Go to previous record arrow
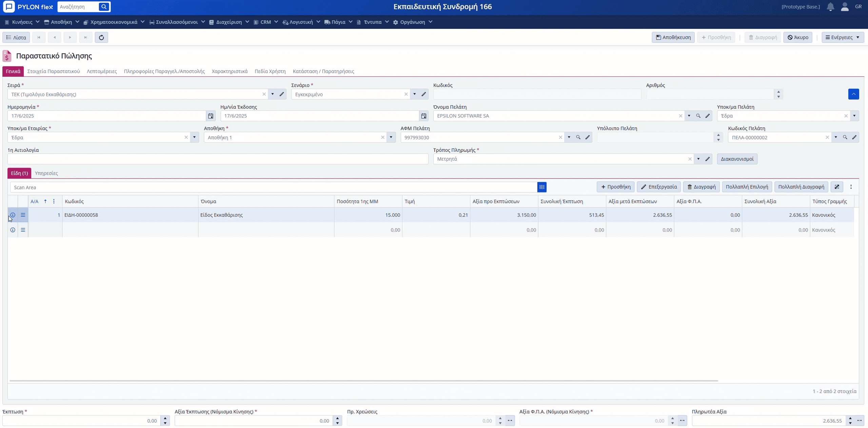 [x=55, y=37]
